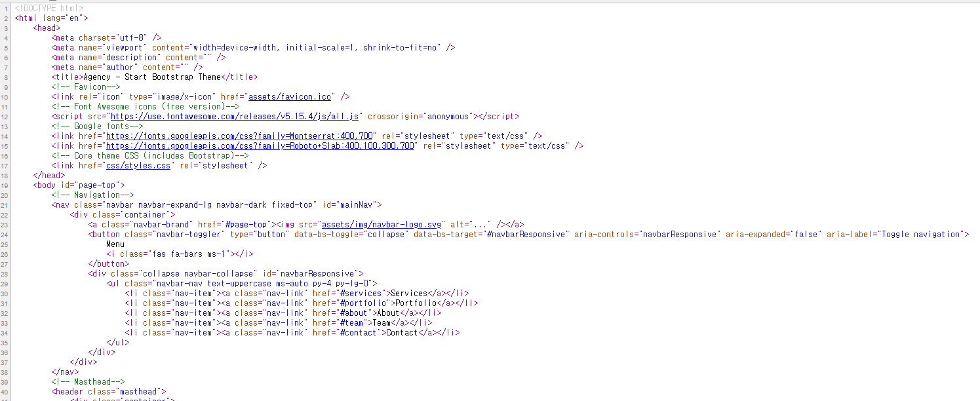Click the "Core theme CSS (includes Bootstrap)" comment
This screenshot has width=980, height=401.
(x=150, y=156)
